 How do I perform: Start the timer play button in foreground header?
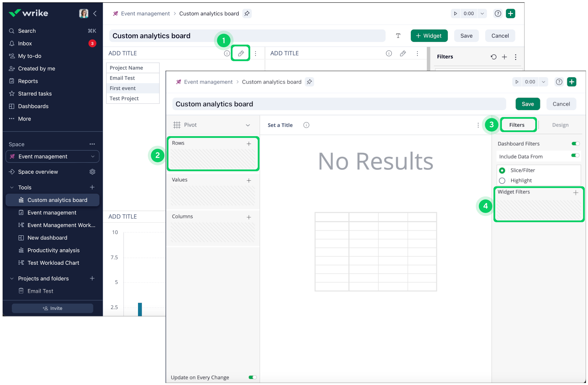(x=517, y=82)
